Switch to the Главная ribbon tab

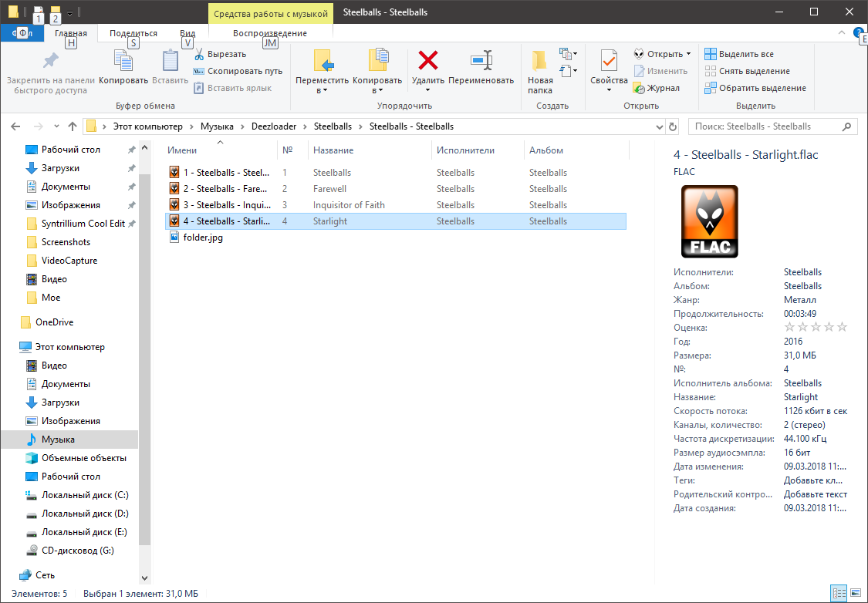click(71, 33)
